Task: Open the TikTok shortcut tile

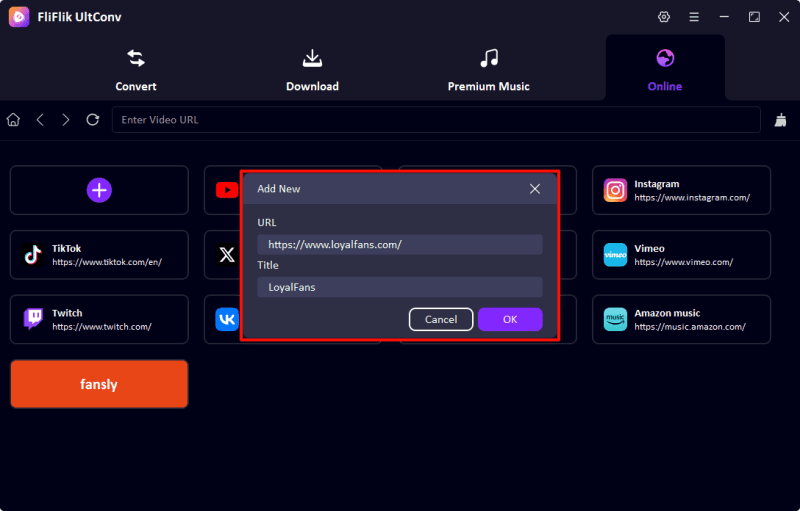Action: 99,255
